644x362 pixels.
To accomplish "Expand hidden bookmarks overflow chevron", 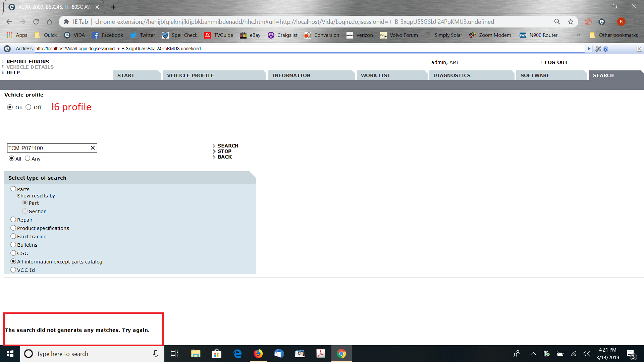I will (578, 35).
